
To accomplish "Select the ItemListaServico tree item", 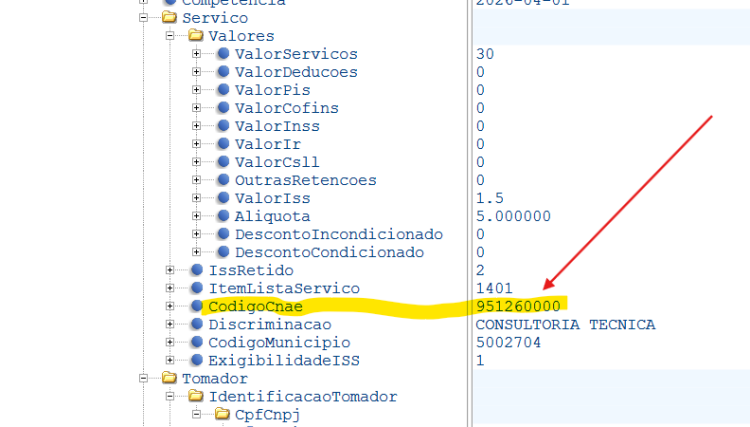I will coord(284,288).
